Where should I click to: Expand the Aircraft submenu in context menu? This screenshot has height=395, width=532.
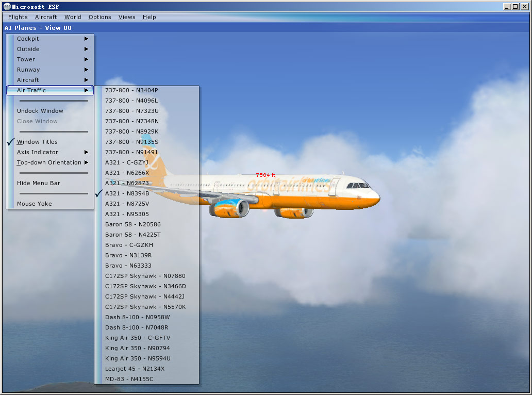50,80
